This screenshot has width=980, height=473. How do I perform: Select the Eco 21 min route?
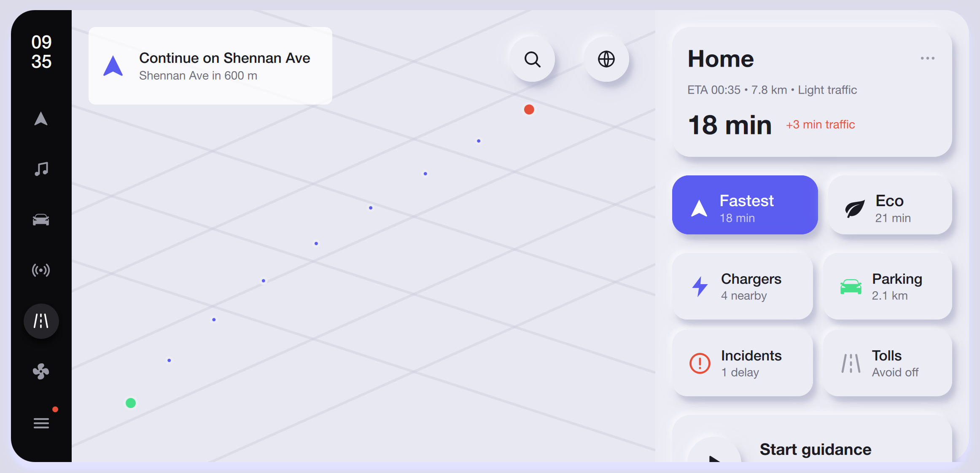[x=890, y=205]
